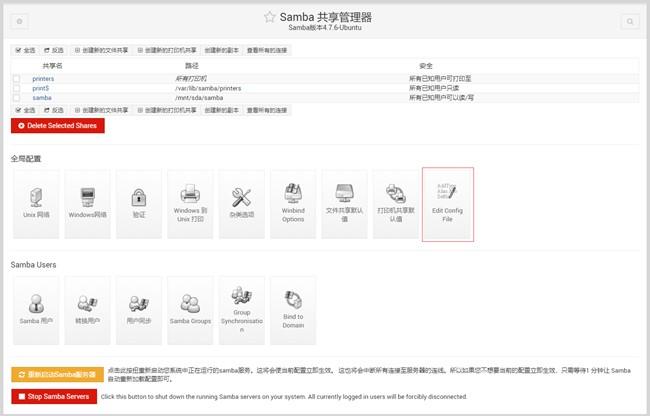
Task: Favorite Samba module with star icon
Action: click(270, 17)
